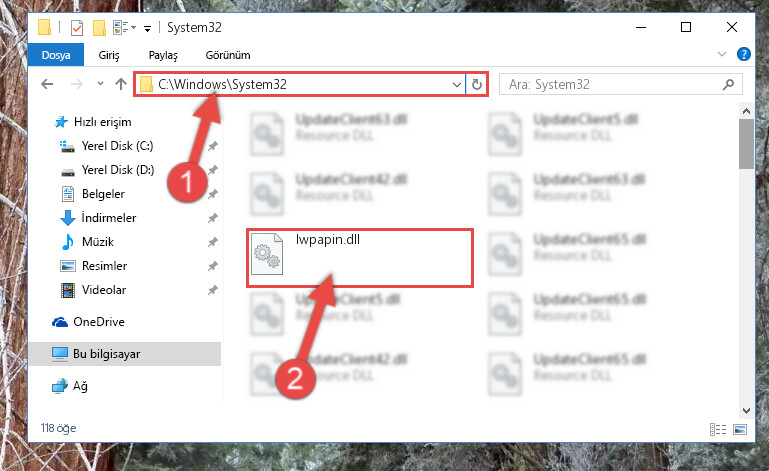The image size is (769, 471).
Task: Go up one folder level arrow
Action: click(x=121, y=84)
